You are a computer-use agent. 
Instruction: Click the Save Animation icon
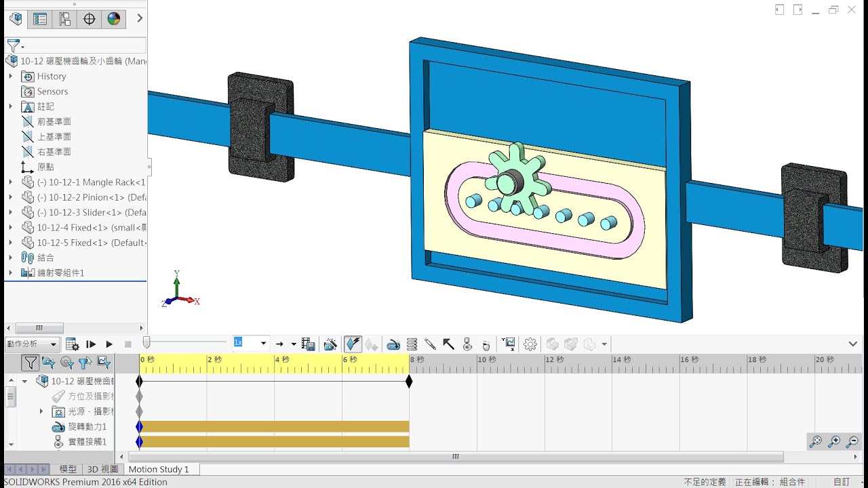(309, 344)
